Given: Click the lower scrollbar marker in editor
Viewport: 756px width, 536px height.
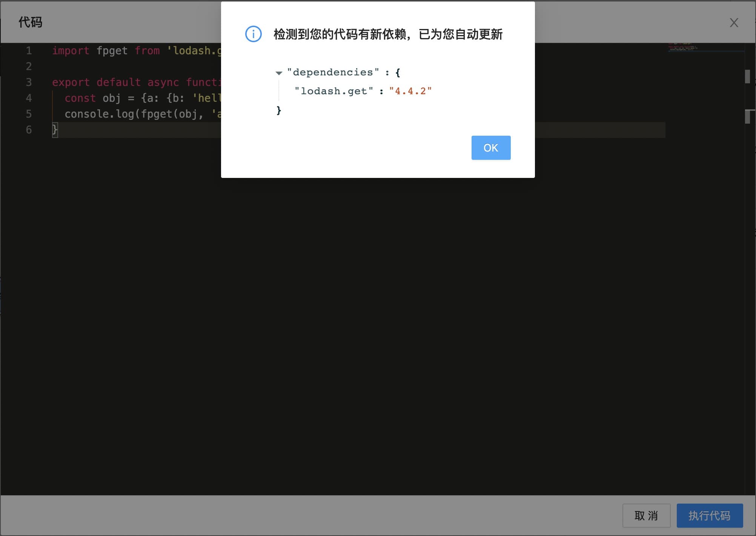Looking at the screenshot, I should [x=747, y=116].
